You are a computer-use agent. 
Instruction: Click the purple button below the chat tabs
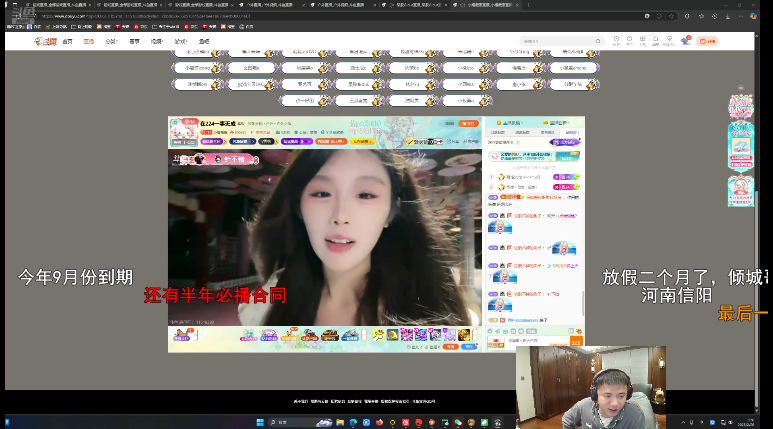click(x=564, y=142)
